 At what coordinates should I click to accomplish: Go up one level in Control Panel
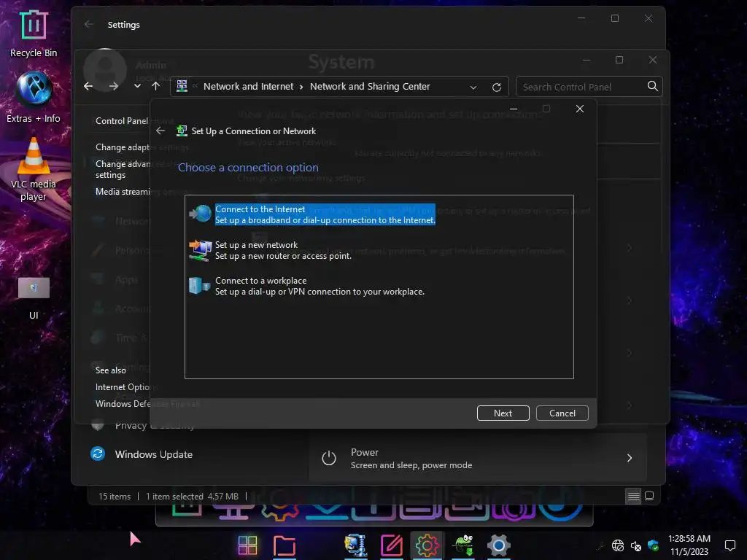point(156,86)
